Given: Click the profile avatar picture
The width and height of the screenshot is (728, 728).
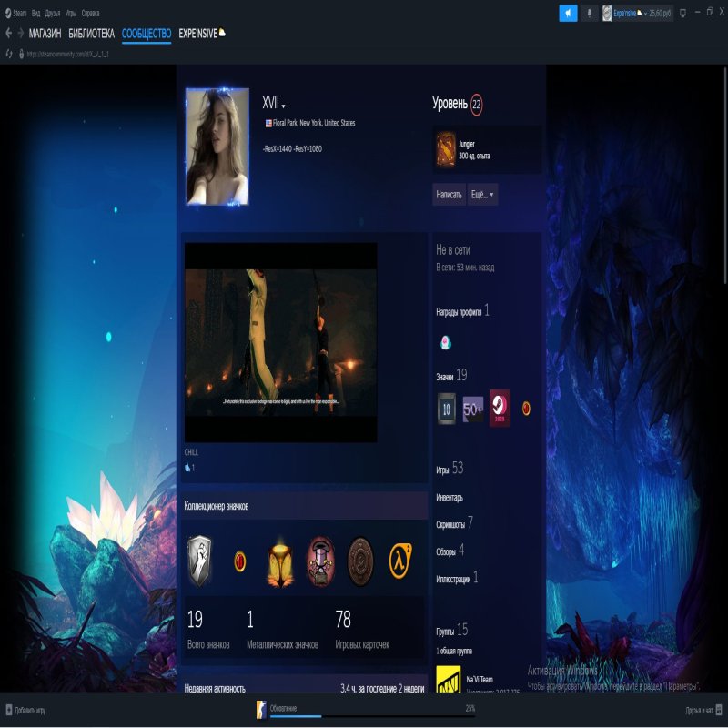Looking at the screenshot, I should [217, 147].
